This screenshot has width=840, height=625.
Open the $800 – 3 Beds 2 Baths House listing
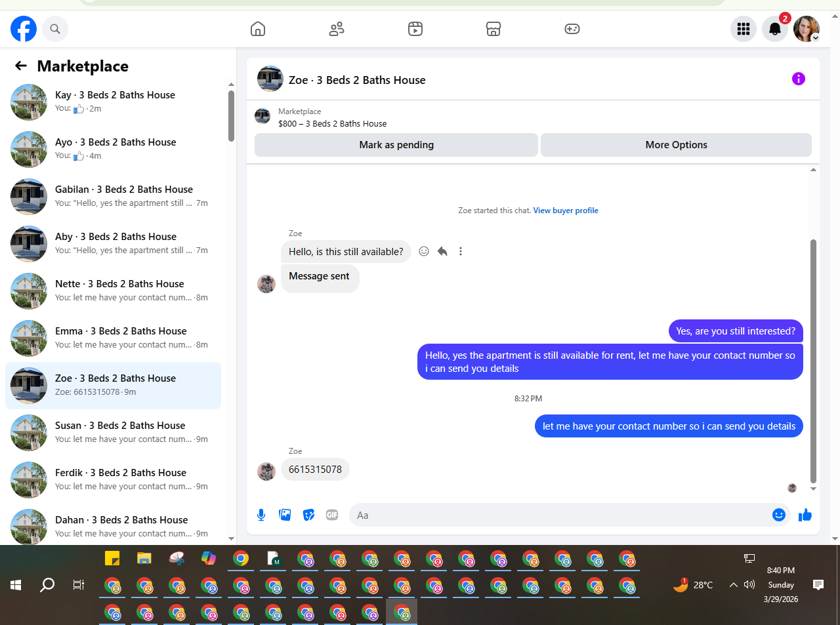tap(332, 123)
